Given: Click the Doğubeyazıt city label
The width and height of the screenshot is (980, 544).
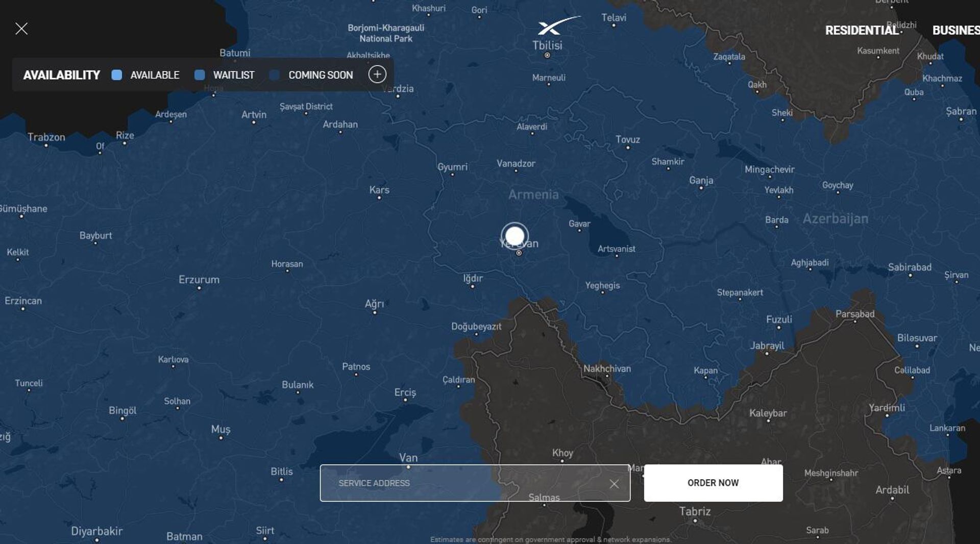Looking at the screenshot, I should point(476,327).
